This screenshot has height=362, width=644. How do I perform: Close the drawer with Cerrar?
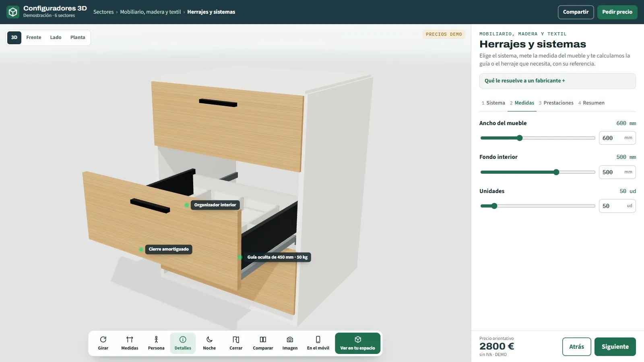tap(236, 343)
